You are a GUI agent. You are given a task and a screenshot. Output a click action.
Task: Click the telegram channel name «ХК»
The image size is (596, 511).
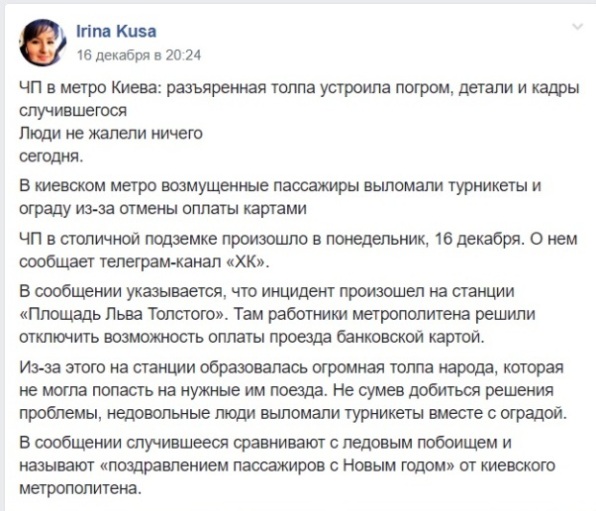[x=247, y=262]
